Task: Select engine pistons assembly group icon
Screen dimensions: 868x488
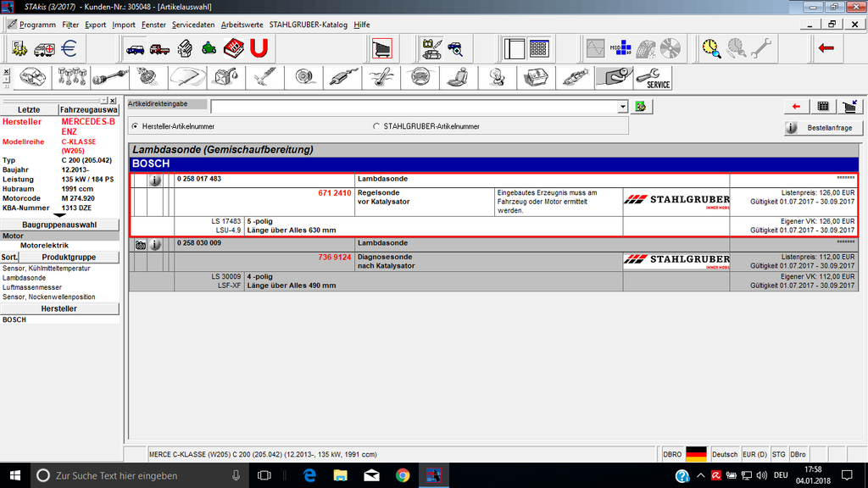Action: pyautogui.click(x=71, y=77)
